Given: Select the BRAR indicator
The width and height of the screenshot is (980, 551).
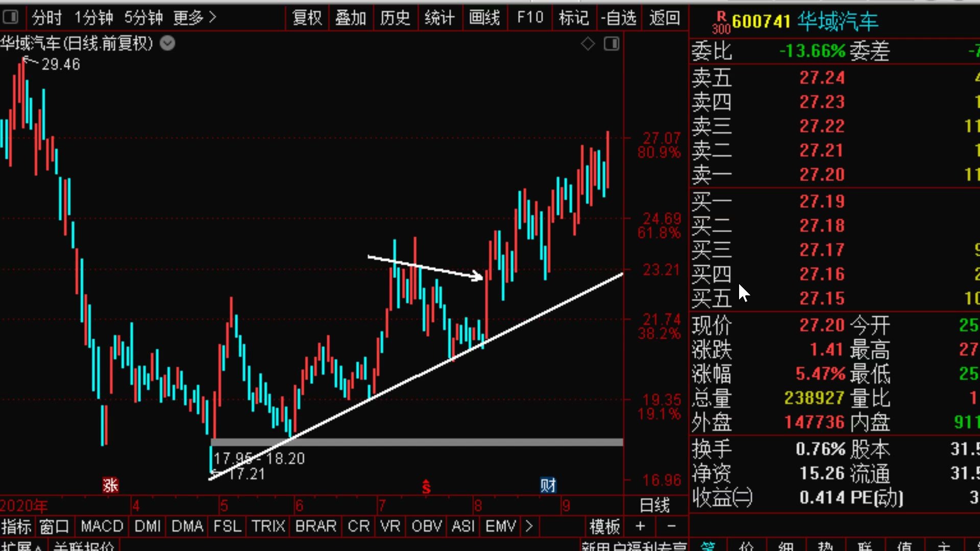Looking at the screenshot, I should coord(316,527).
